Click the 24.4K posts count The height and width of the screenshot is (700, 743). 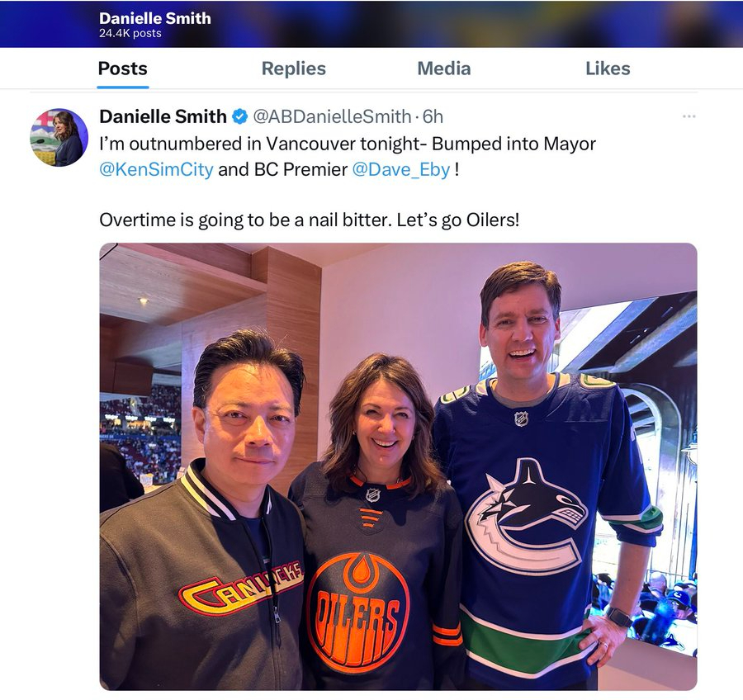point(130,34)
